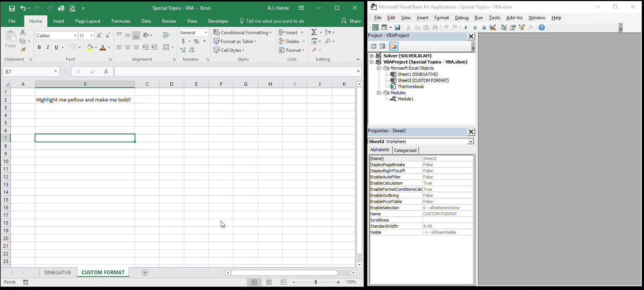Toggle Design Mode icon in VBA toolbar
644x290 pixels.
(492, 27)
